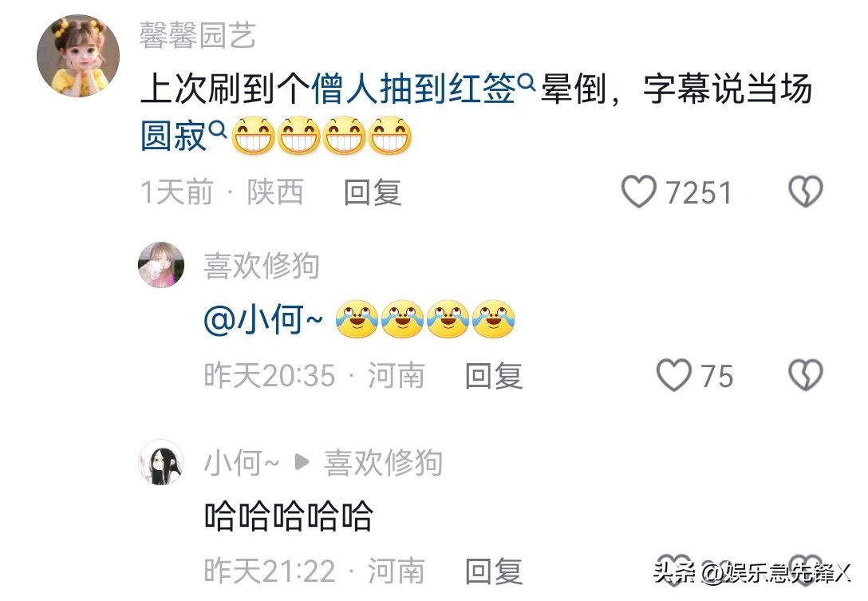
Task: Open the 小何~ username in last reply
Action: tap(242, 462)
